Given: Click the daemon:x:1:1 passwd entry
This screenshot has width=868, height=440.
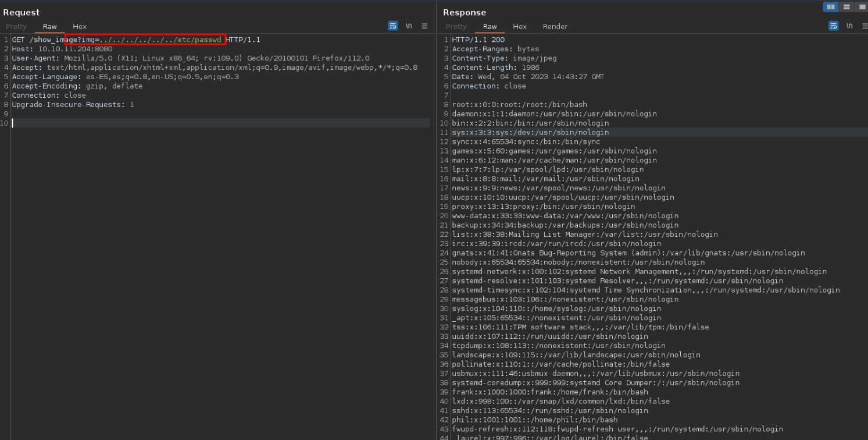Looking at the screenshot, I should 555,114.
